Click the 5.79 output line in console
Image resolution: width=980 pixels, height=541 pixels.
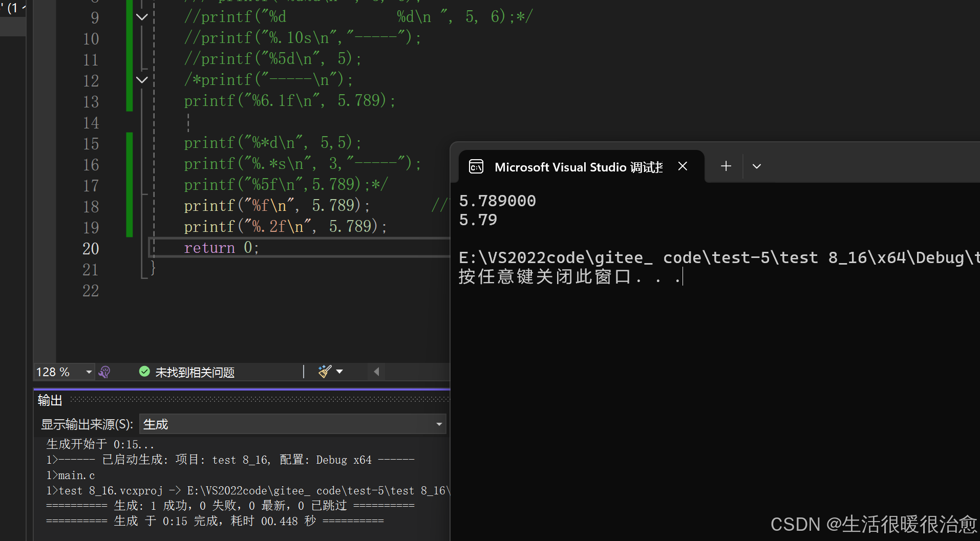478,220
